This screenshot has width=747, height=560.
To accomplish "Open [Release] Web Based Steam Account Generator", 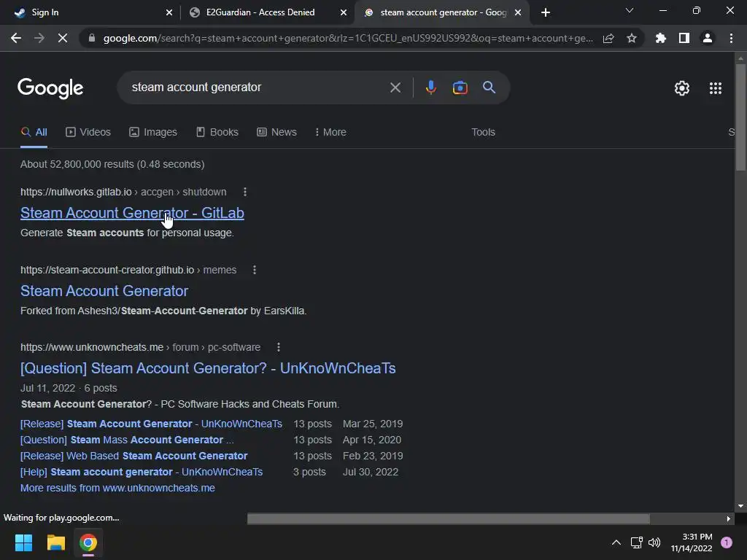I will pyautogui.click(x=134, y=456).
